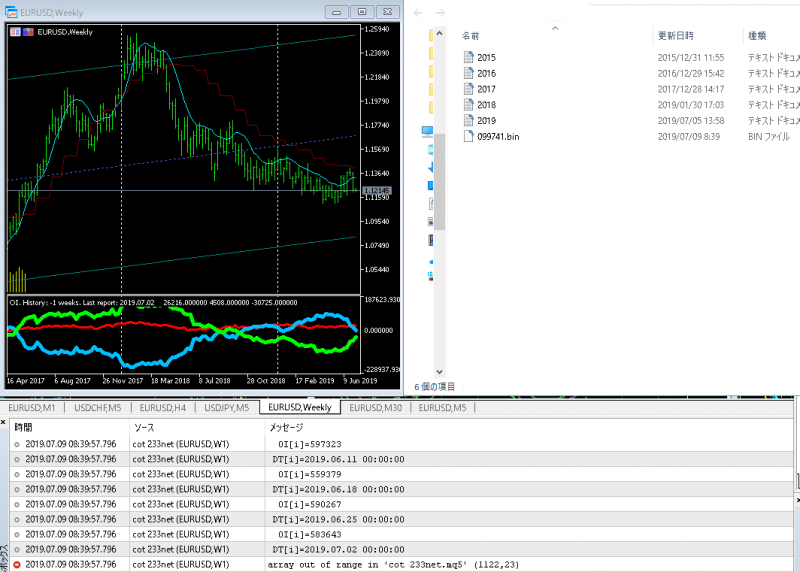Select the 099741.bin file
Image resolution: width=800 pixels, height=572 pixels.
coord(498,137)
